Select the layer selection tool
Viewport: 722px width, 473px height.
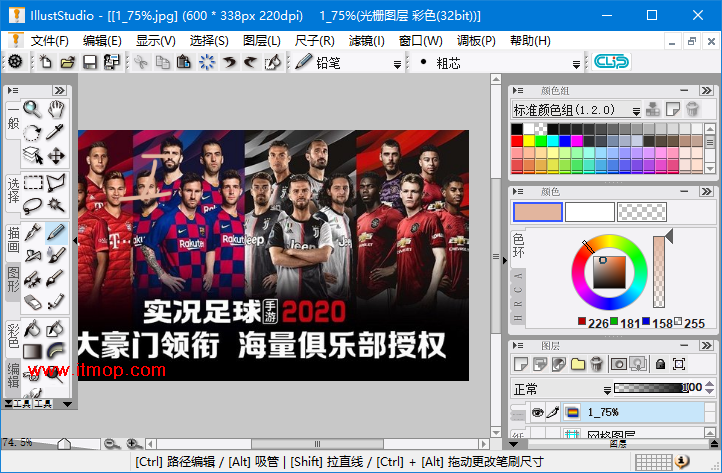(x=32, y=156)
